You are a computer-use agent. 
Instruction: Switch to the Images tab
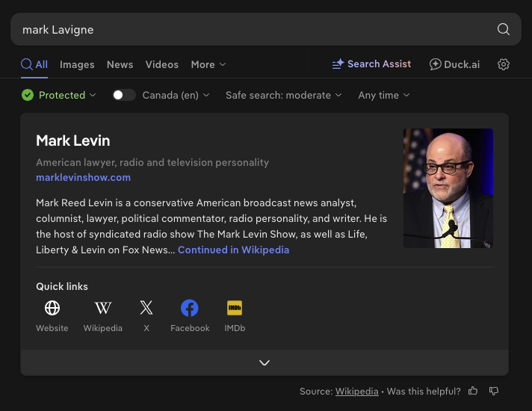click(x=77, y=64)
